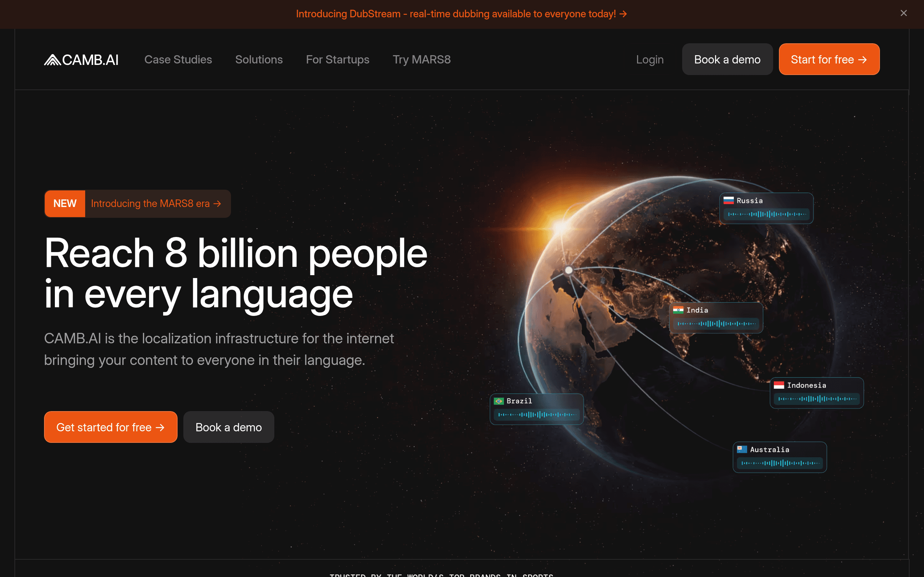The height and width of the screenshot is (577, 924).
Task: Click the Australia flag icon
Action: coord(741,449)
